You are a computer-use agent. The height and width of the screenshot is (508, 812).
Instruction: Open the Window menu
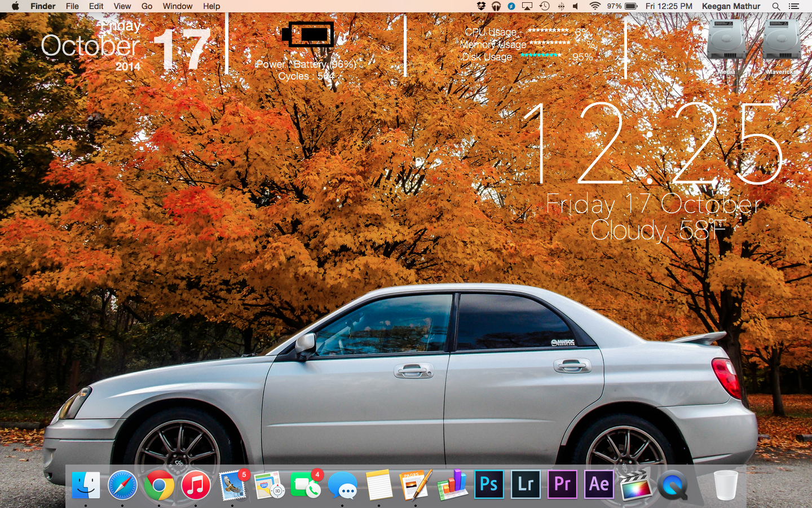pyautogui.click(x=178, y=6)
